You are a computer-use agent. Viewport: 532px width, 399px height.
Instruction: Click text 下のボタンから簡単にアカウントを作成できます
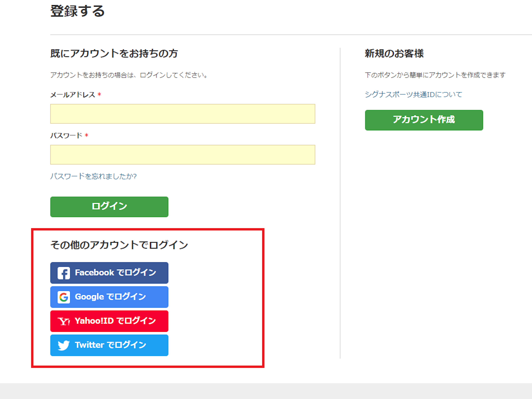435,75
